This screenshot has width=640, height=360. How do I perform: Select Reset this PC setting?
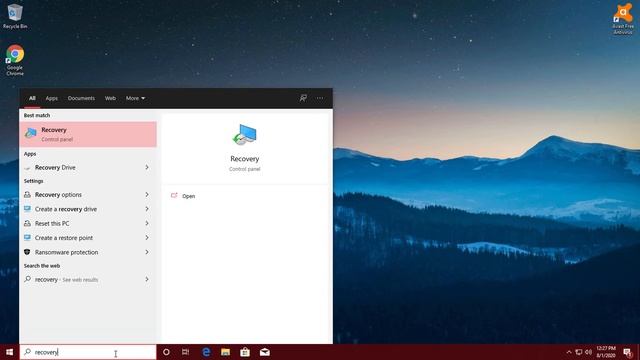click(88, 223)
